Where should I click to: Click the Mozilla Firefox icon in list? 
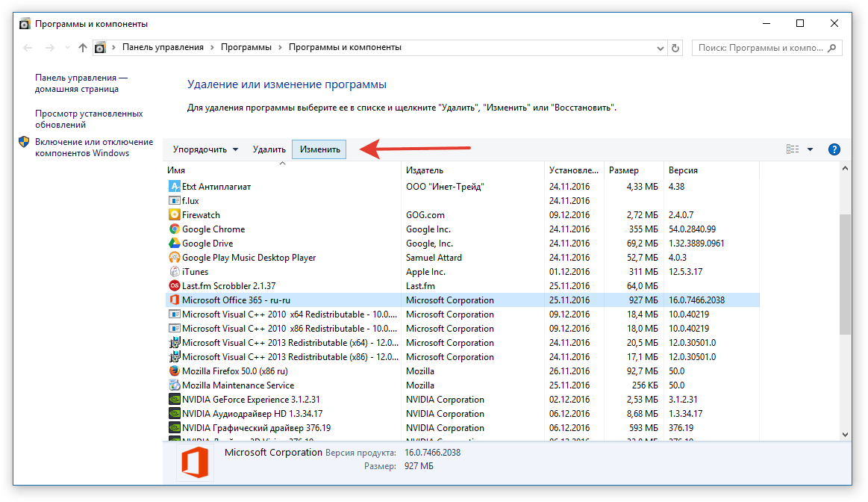point(175,371)
